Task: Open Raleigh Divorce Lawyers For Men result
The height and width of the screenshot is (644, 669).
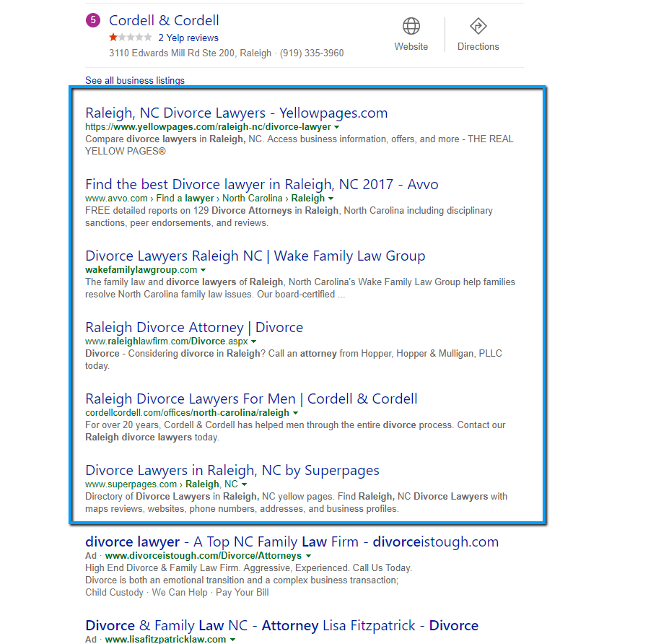Action: click(x=251, y=399)
